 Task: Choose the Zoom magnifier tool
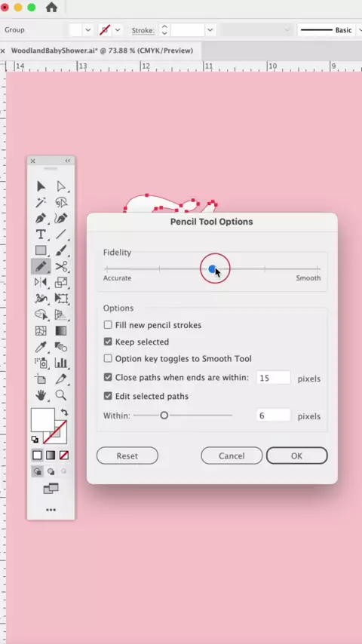[61, 395]
